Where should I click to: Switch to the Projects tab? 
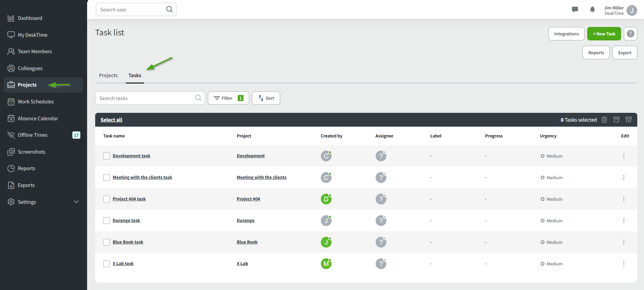[108, 75]
